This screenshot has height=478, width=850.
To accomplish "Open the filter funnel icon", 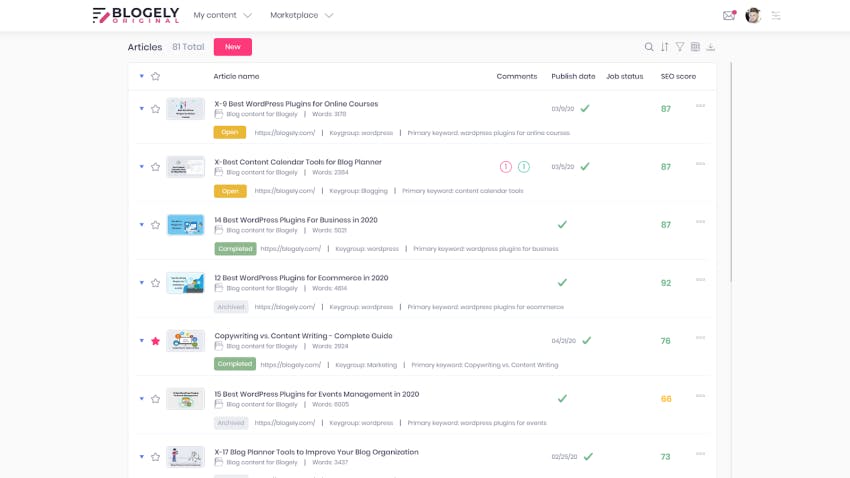I will point(680,47).
